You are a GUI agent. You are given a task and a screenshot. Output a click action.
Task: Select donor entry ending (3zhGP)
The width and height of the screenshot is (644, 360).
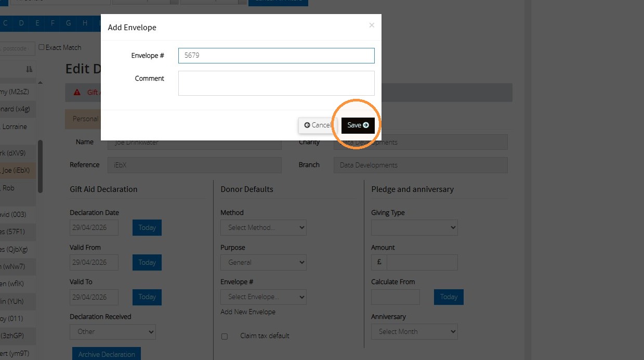pos(18,336)
